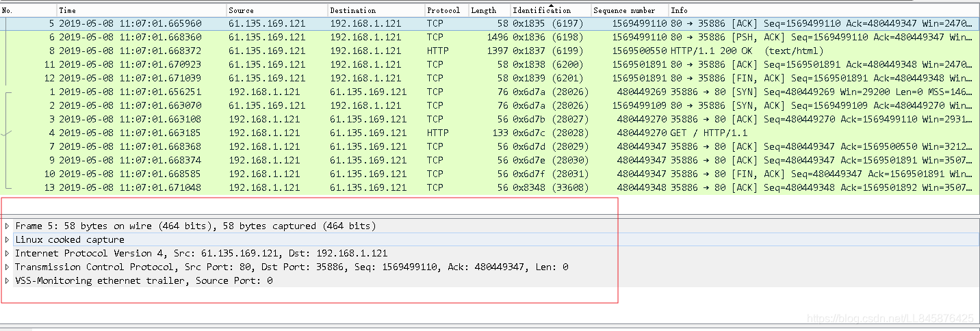Select packet number 3 row
Screen dimensions: 980x331
point(490,119)
